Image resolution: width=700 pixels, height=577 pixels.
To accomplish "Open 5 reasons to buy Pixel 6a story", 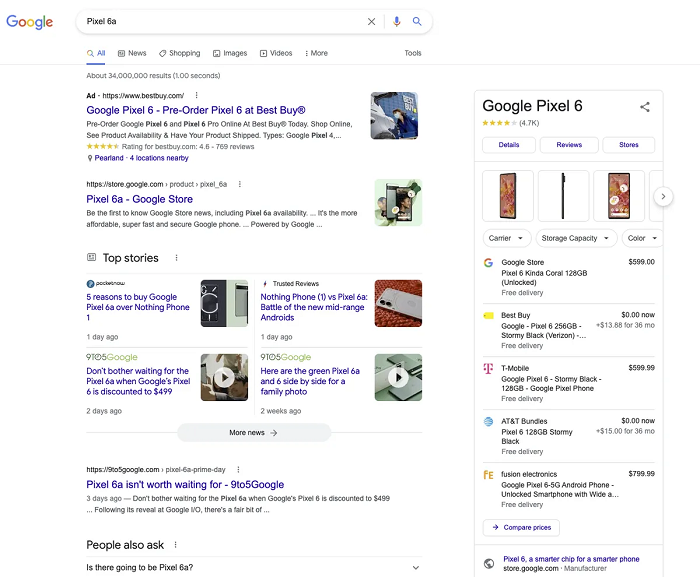I will point(138,307).
